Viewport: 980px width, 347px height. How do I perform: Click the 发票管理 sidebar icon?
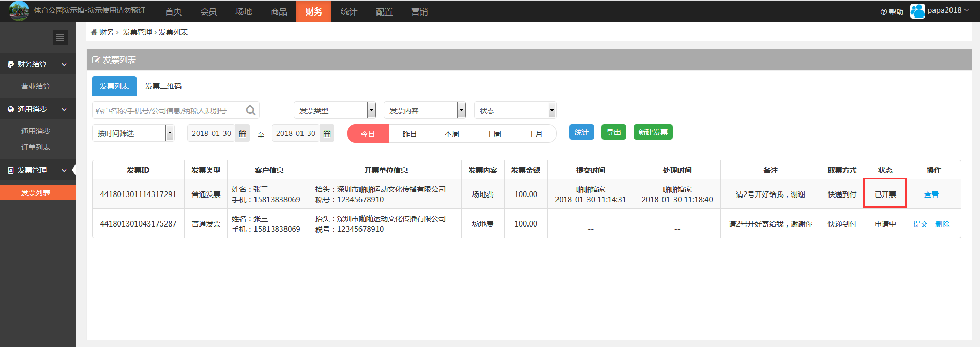click(x=11, y=170)
